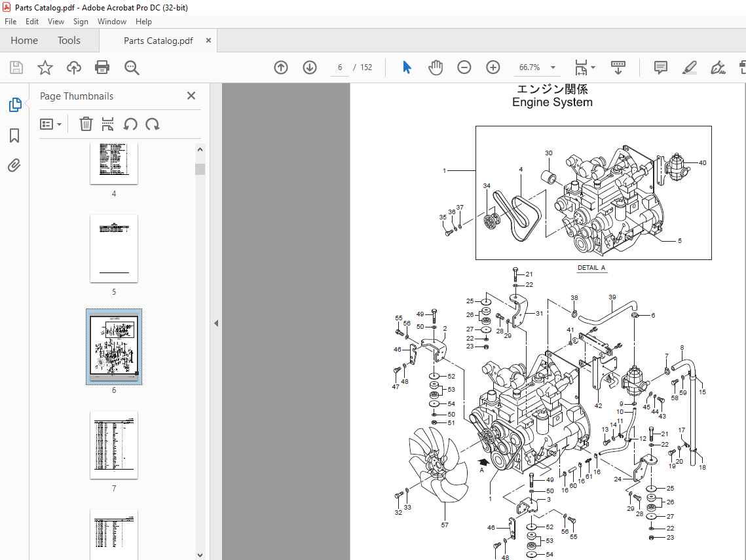Open the Edit menu

tap(32, 22)
